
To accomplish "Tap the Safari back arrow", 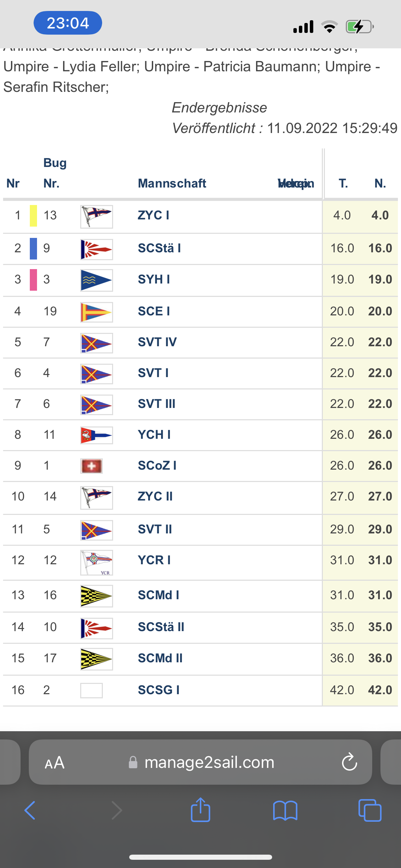I will click(30, 810).
